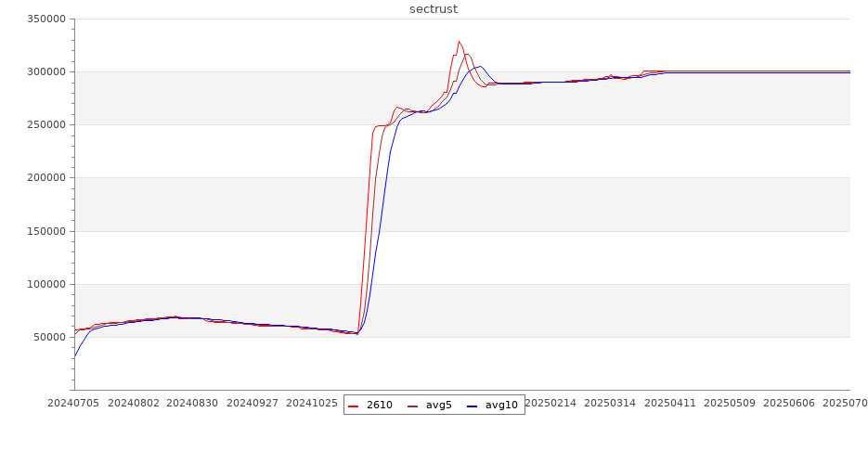Click the chart title 'sectrust'
The height and width of the screenshot is (464, 868).
[434, 9]
